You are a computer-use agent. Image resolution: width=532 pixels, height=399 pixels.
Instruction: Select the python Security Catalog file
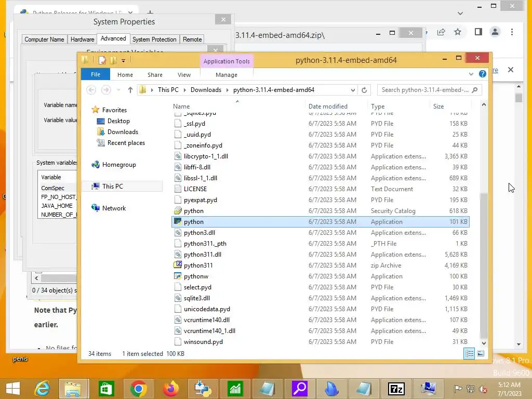pos(193,211)
